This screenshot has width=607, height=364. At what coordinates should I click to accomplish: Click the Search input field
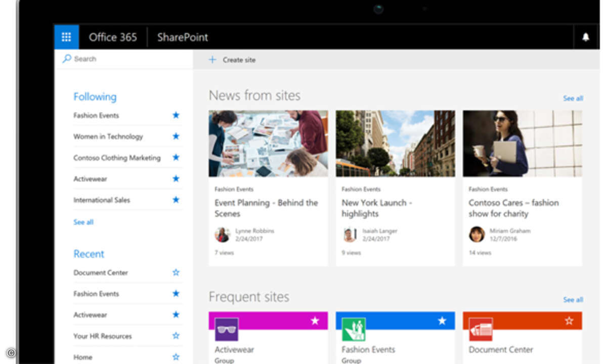[123, 59]
